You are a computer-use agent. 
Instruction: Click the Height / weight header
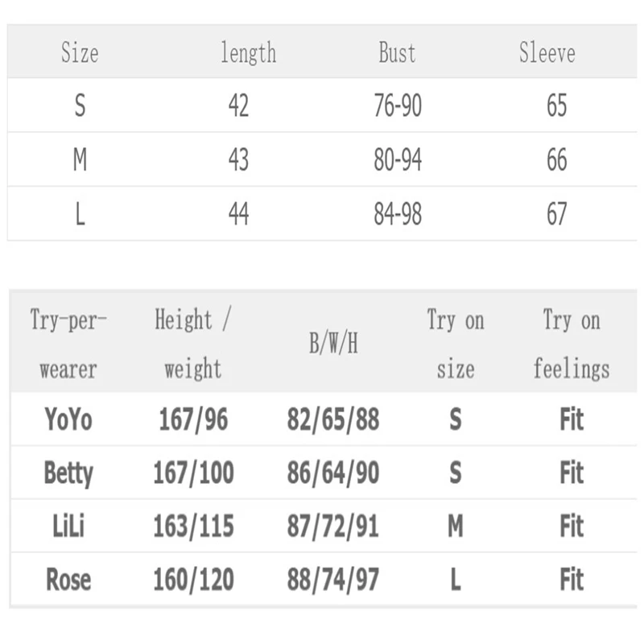pyautogui.click(x=192, y=345)
